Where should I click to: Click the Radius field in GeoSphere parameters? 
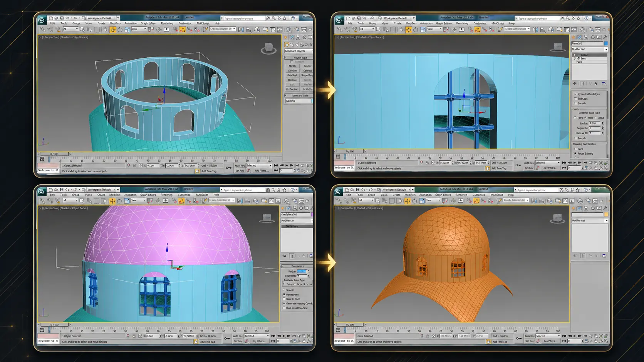[302, 272]
